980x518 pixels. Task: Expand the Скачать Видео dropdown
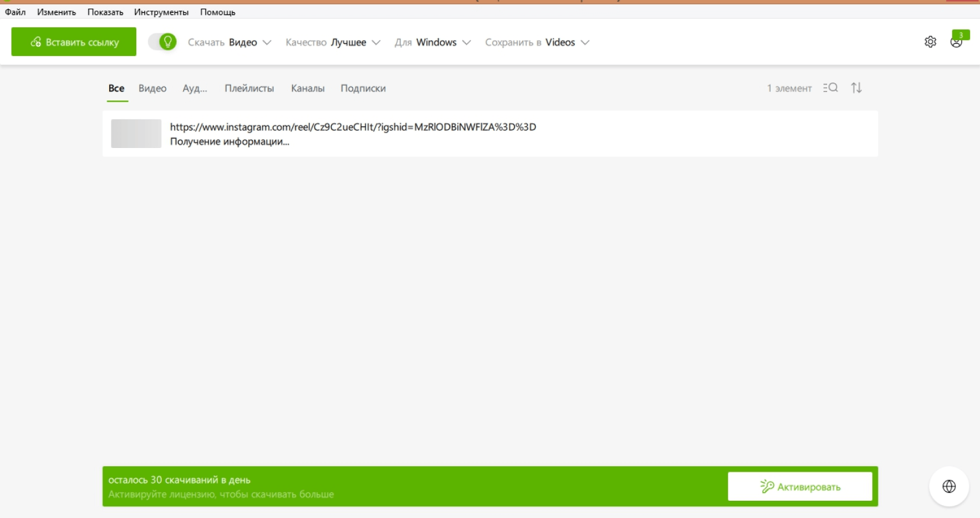pos(229,43)
